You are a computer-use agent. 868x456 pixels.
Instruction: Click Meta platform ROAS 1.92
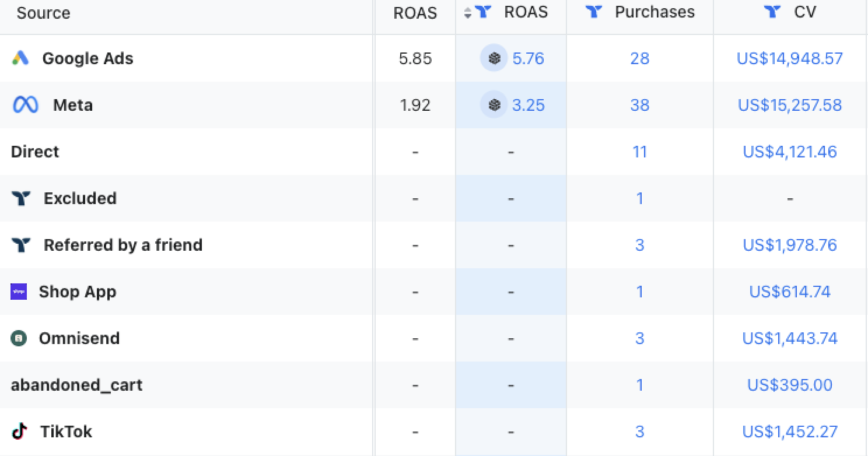point(415,105)
